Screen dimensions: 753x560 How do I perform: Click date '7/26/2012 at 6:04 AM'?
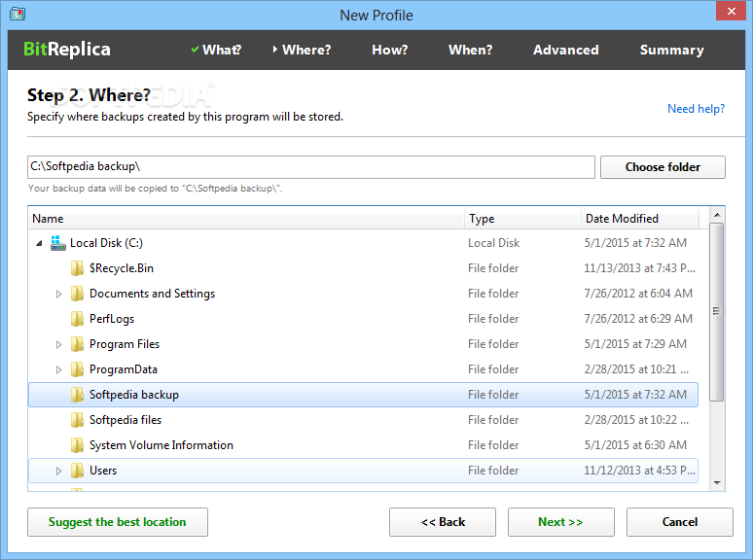pos(638,294)
